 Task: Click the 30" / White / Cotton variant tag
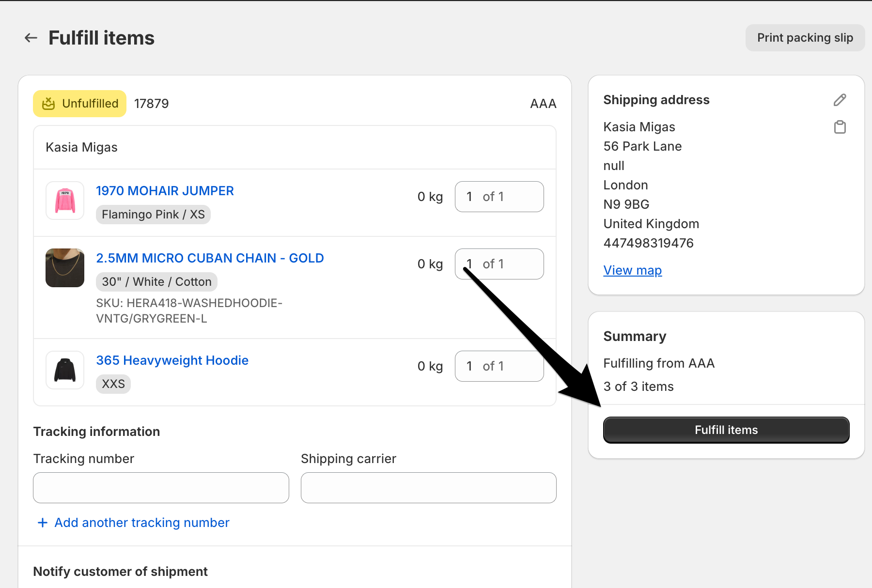pos(156,282)
